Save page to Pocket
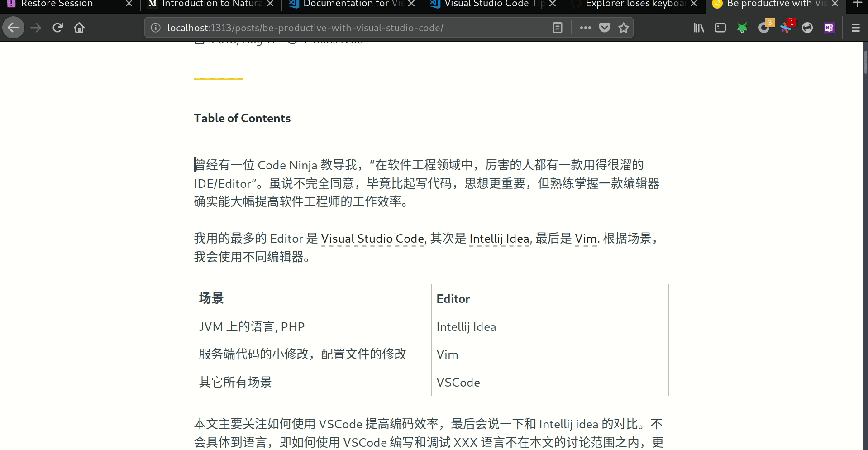The height and width of the screenshot is (450, 868). 605,28
